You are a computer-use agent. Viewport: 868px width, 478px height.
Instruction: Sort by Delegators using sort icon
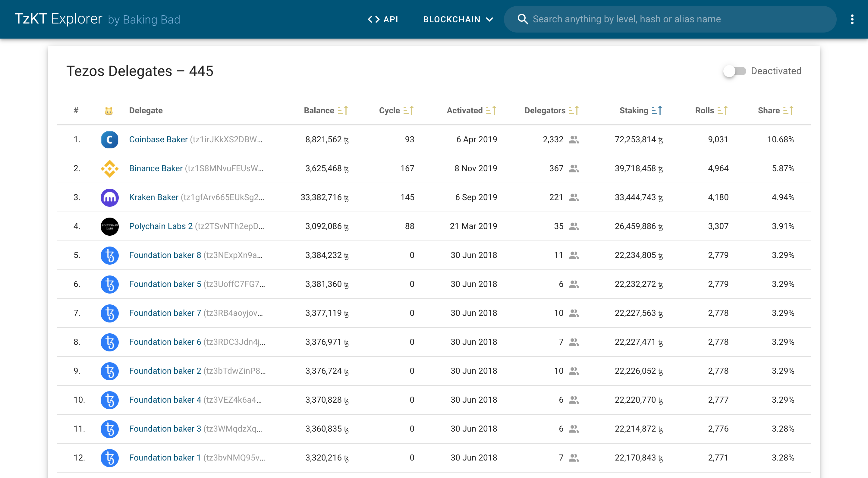pos(574,111)
